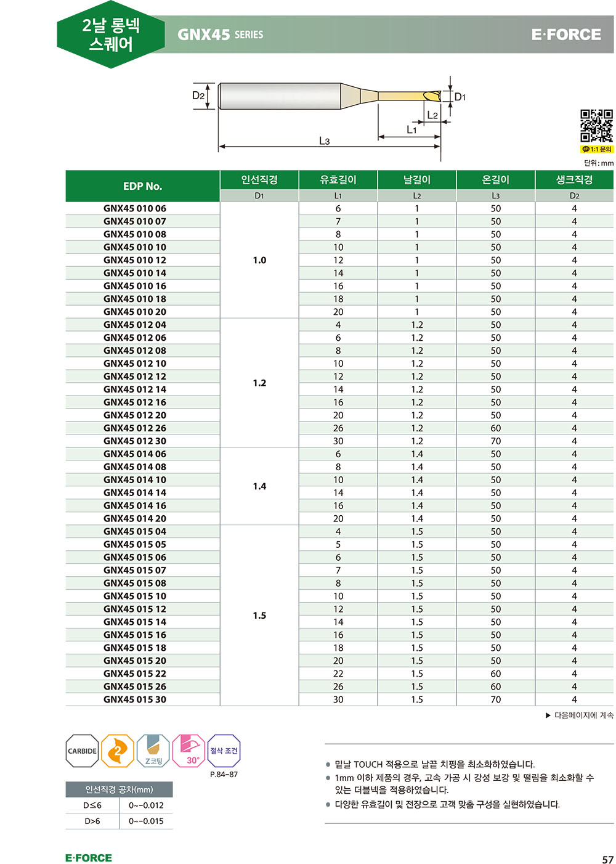
Task: Click the 생크직경 column header
Action: 575,179
